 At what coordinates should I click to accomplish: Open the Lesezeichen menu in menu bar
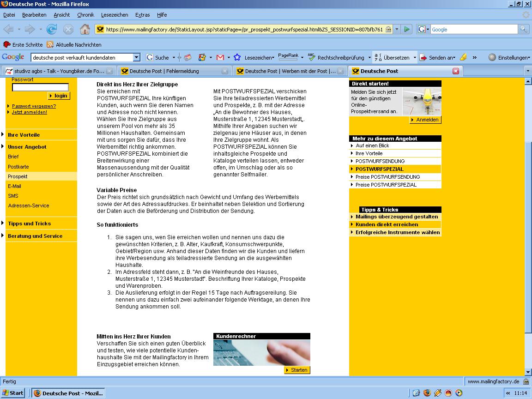coord(115,15)
